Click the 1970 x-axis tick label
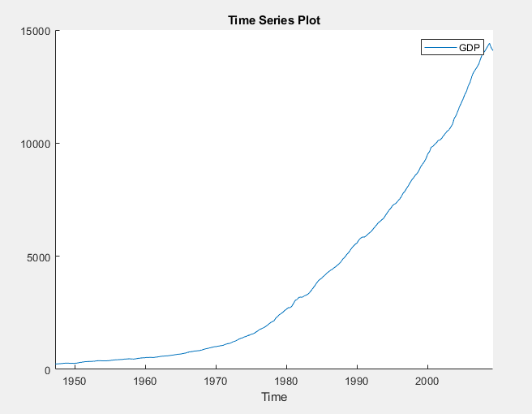The image size is (532, 414). 216,382
